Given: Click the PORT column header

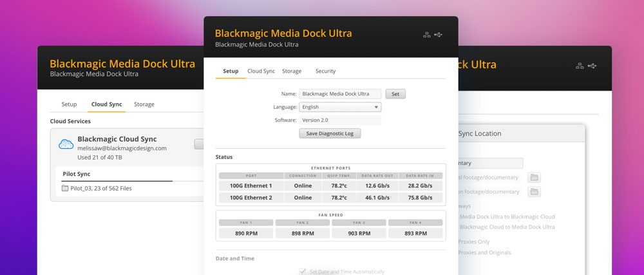Looking at the screenshot, I should pyautogui.click(x=251, y=176).
